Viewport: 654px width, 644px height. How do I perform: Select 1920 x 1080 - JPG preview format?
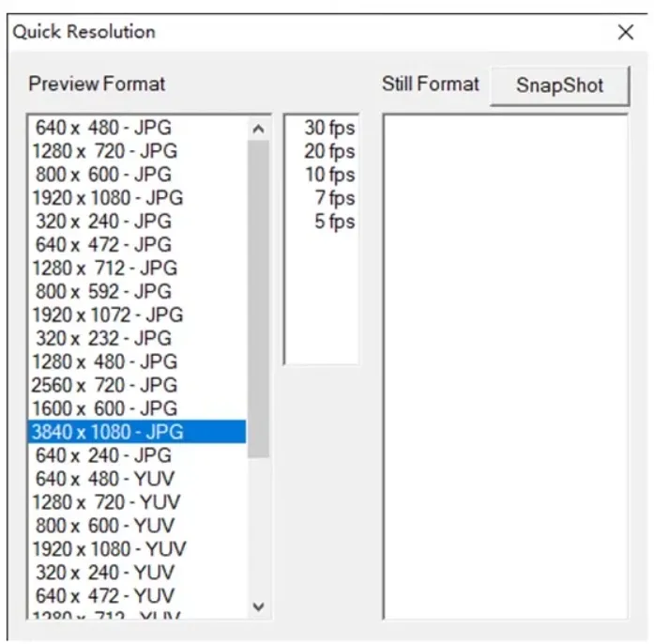point(137,198)
